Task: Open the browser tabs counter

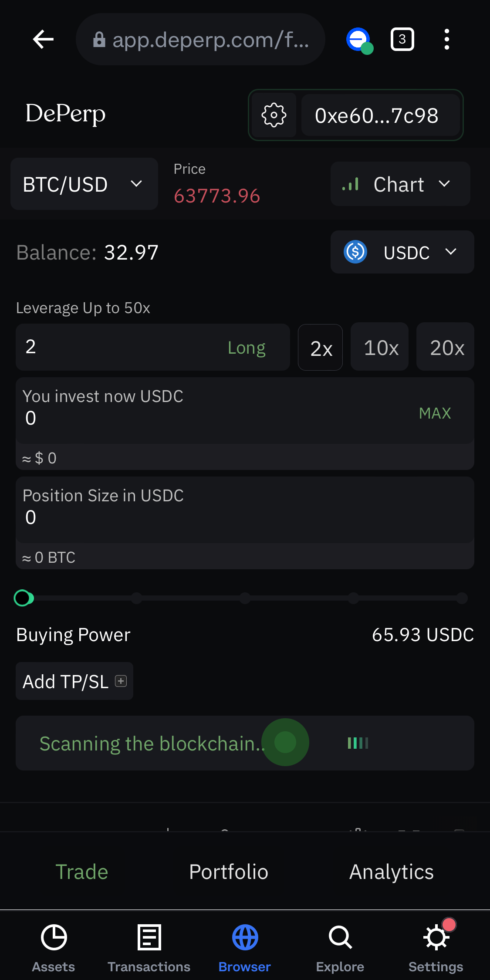Action: (402, 40)
